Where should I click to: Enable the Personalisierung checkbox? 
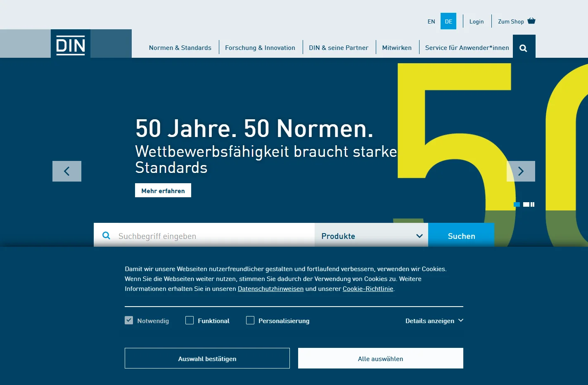tap(250, 320)
